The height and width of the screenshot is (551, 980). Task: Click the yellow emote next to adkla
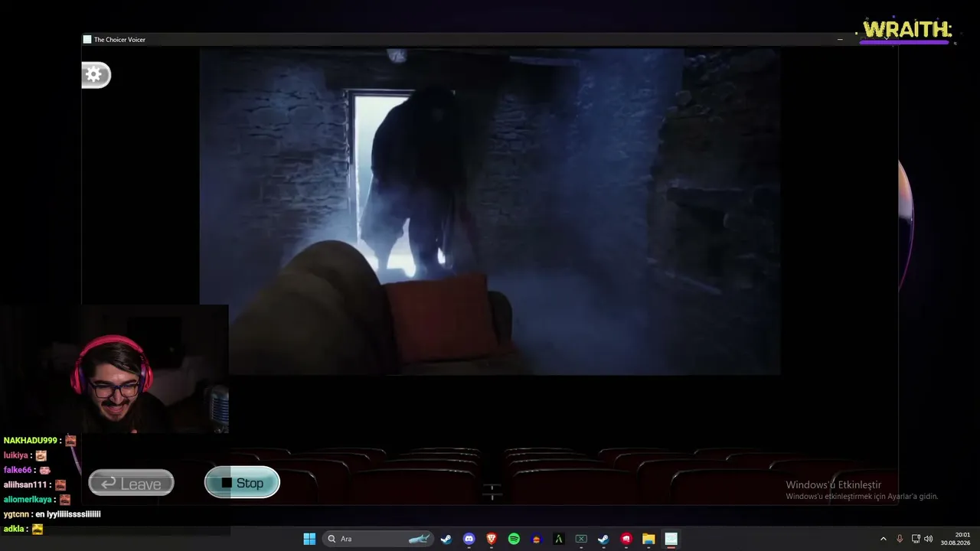[x=38, y=529]
